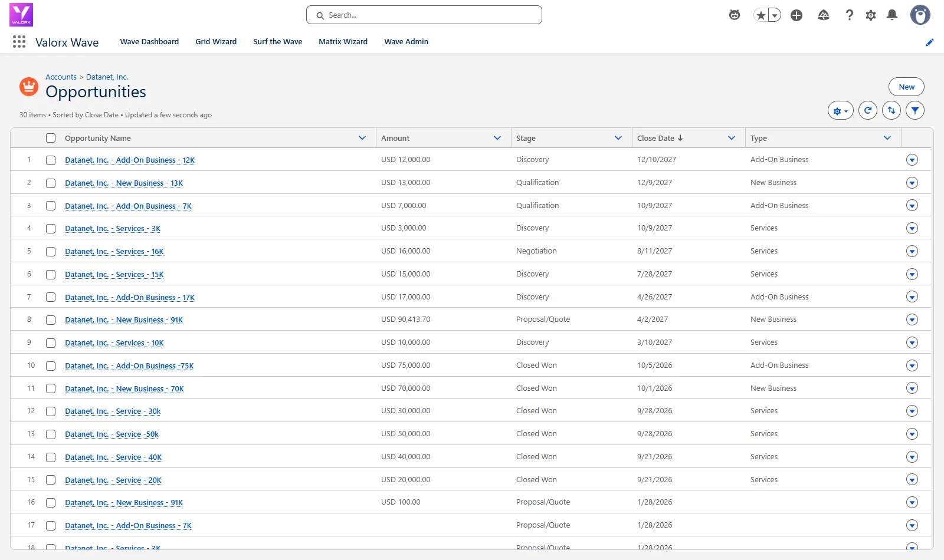Check the Services - 16K row

[51, 252]
